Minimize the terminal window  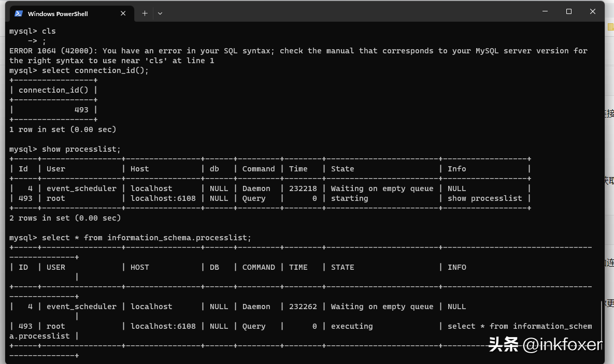pos(545,11)
